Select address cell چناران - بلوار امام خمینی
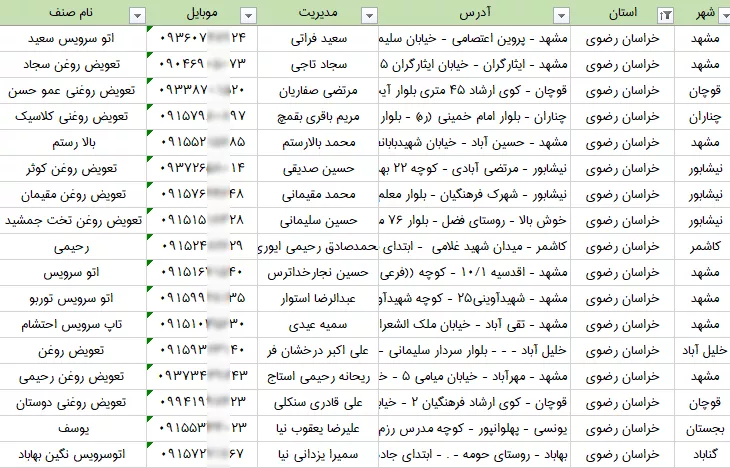This screenshot has width=730, height=468. point(474,116)
